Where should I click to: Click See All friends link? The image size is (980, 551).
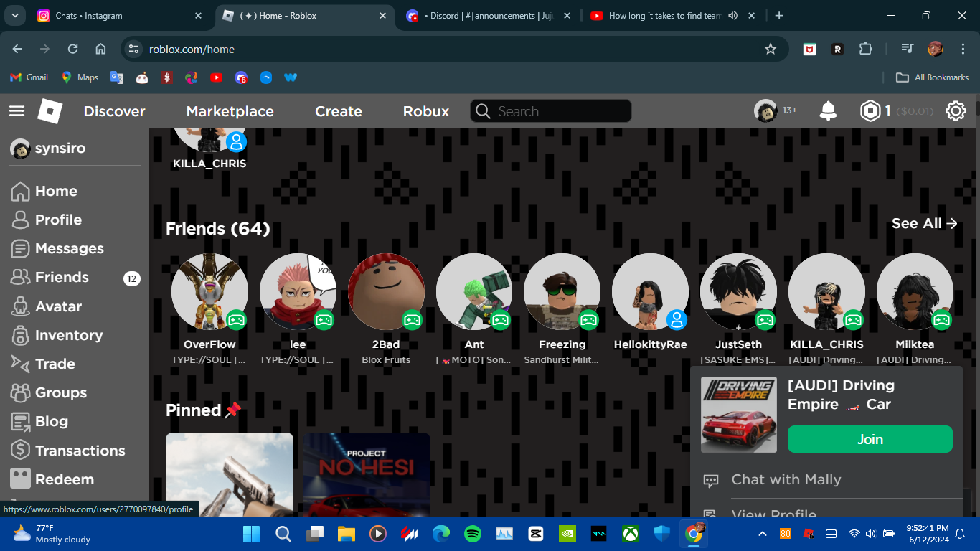(925, 223)
